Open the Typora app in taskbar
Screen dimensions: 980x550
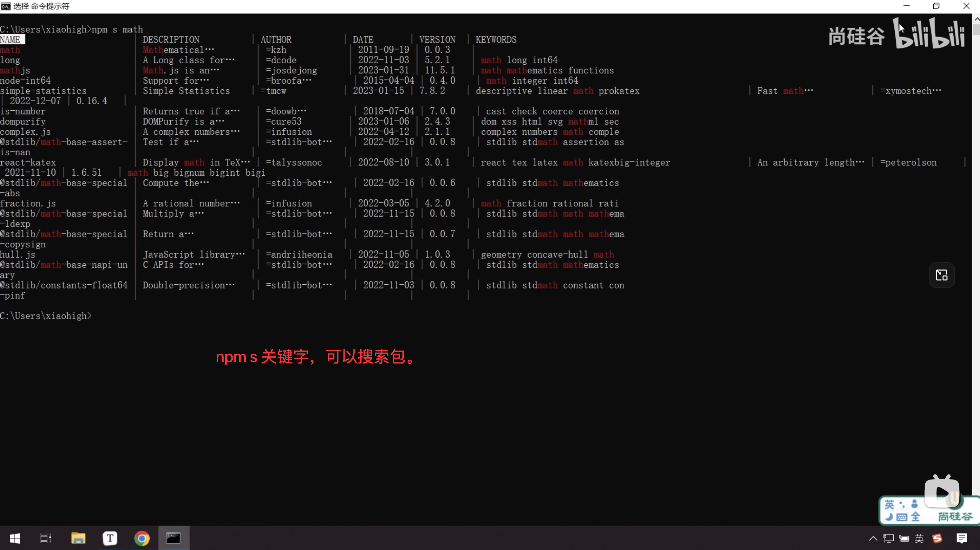(x=110, y=538)
